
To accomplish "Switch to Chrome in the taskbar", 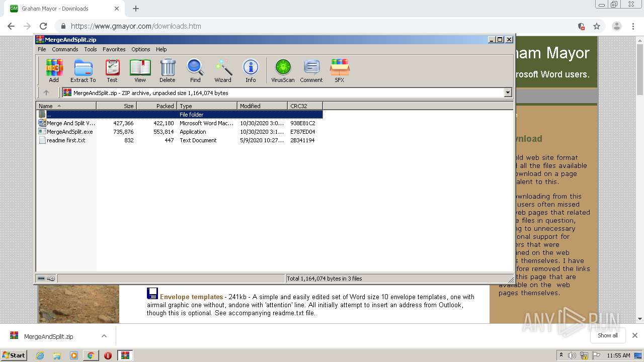I will click(91, 355).
